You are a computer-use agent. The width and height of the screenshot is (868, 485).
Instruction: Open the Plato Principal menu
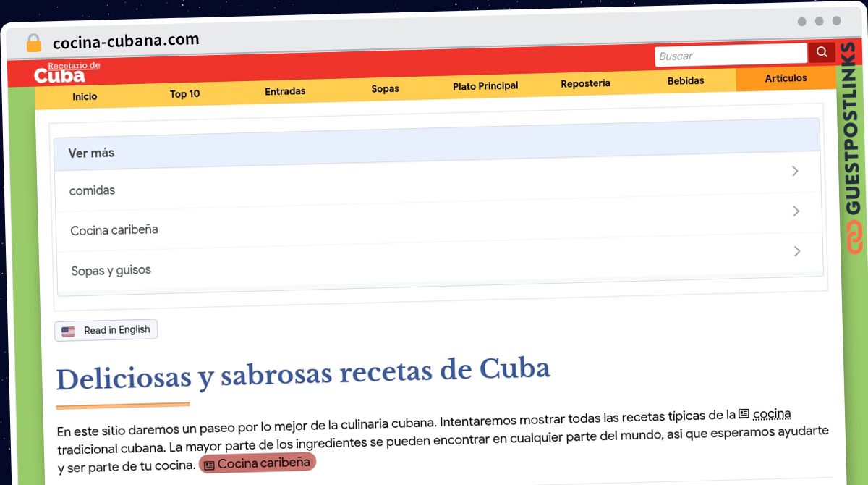(x=485, y=86)
